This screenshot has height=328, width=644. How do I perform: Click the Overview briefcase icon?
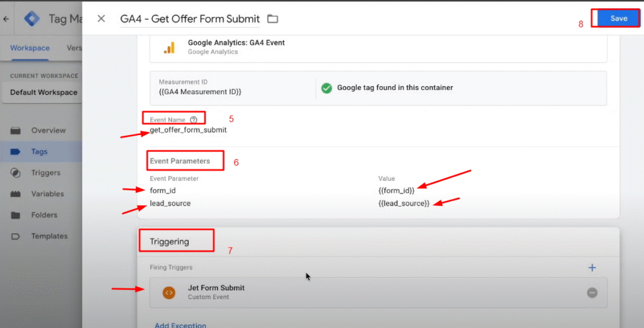pyautogui.click(x=16, y=131)
